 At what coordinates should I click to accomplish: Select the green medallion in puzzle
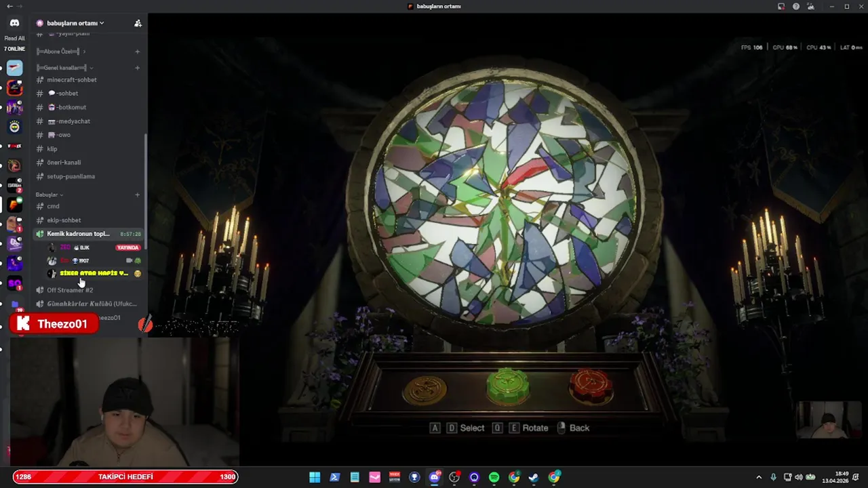[x=508, y=386]
